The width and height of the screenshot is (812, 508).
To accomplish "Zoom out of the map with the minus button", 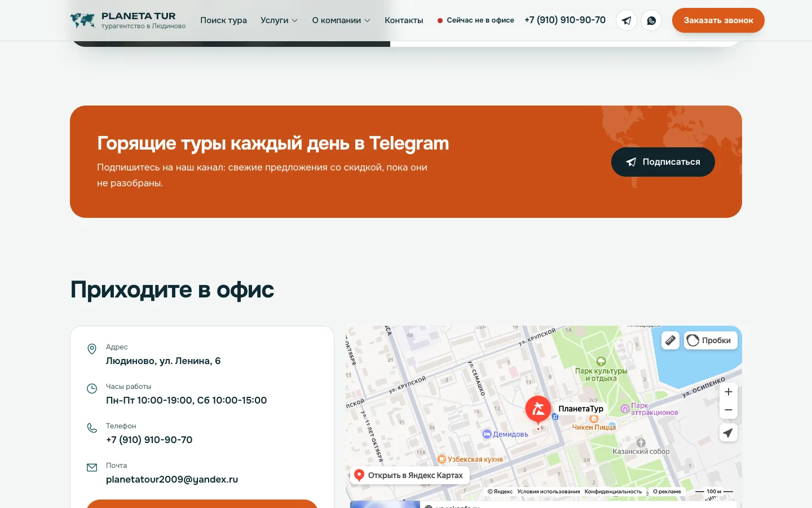I will point(729,410).
